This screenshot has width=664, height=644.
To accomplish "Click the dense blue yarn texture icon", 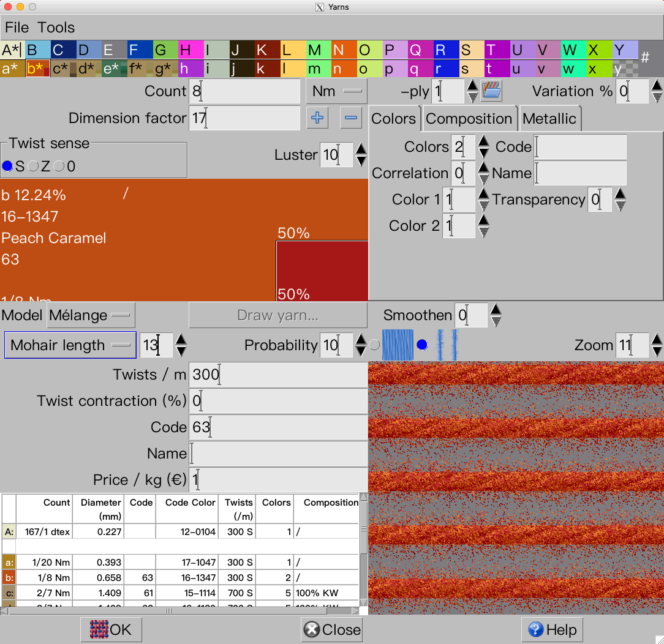I will tap(398, 345).
